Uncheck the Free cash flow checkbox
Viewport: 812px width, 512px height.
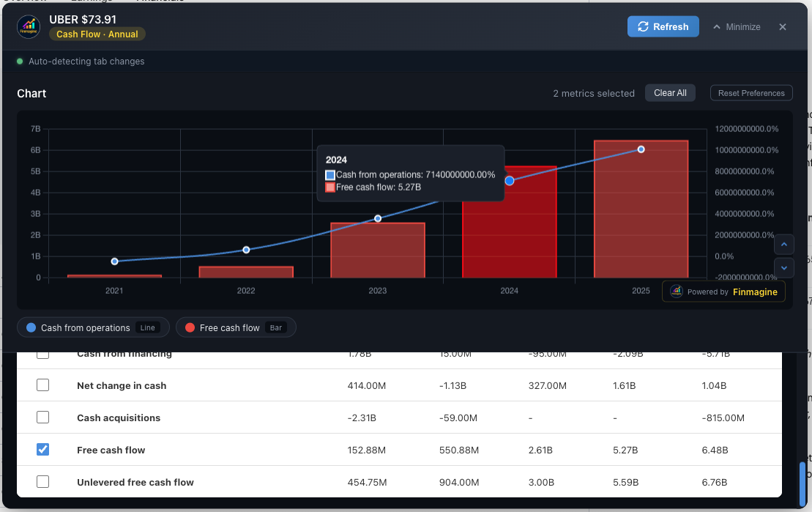(x=43, y=450)
